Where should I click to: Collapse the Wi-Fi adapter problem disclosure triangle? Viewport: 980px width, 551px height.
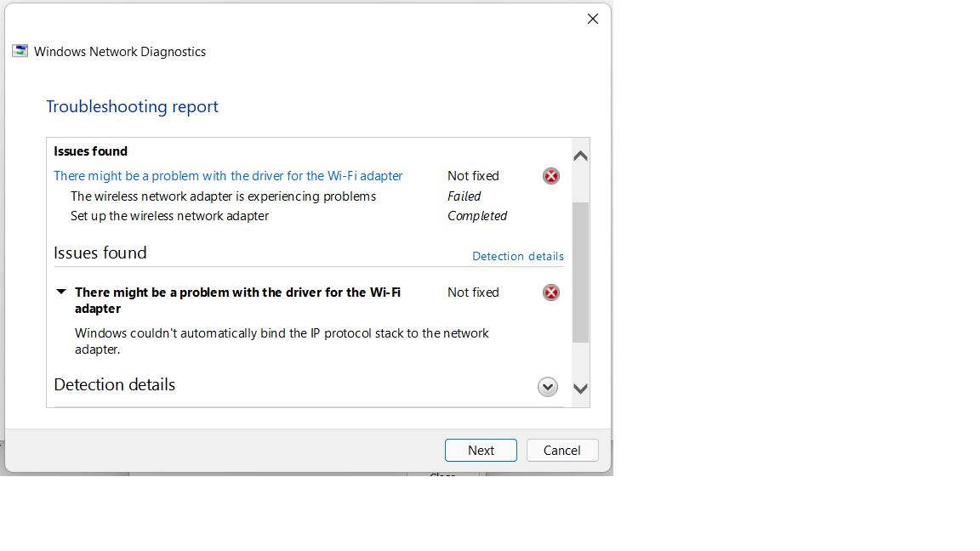[60, 291]
